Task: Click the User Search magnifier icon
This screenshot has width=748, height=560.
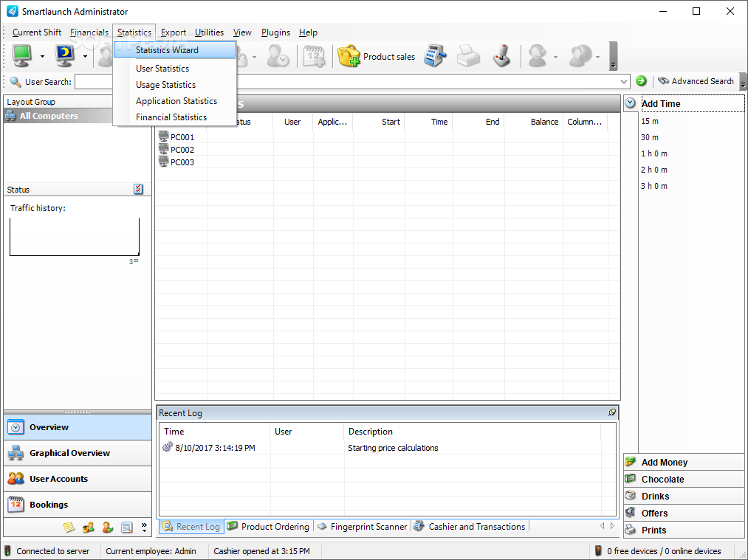Action: click(x=16, y=82)
